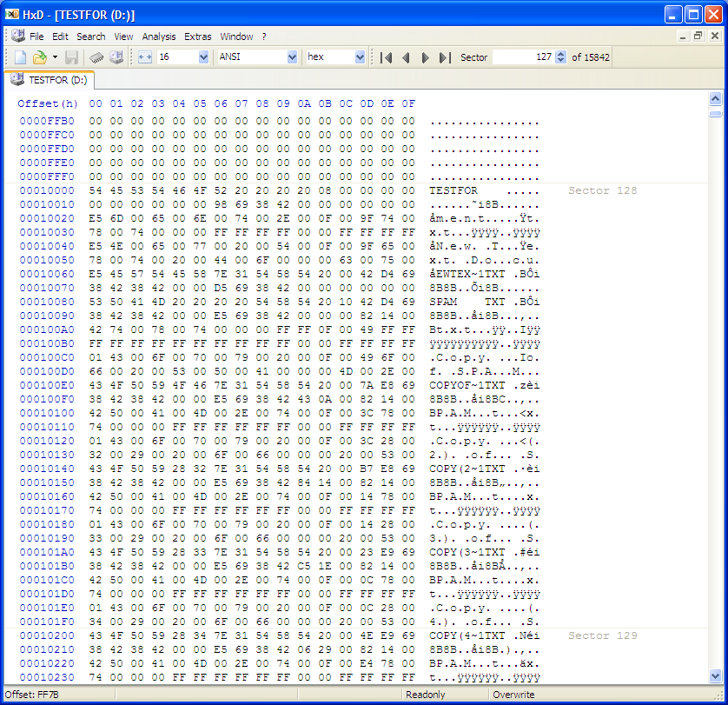Expand the Open icon's dropdown arrow
Screen dimensions: 728x705
(x=55, y=57)
